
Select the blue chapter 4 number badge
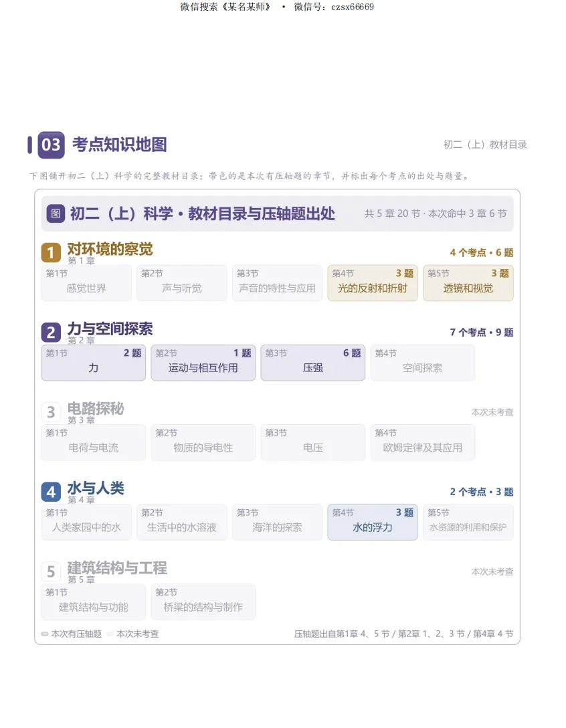(x=51, y=492)
